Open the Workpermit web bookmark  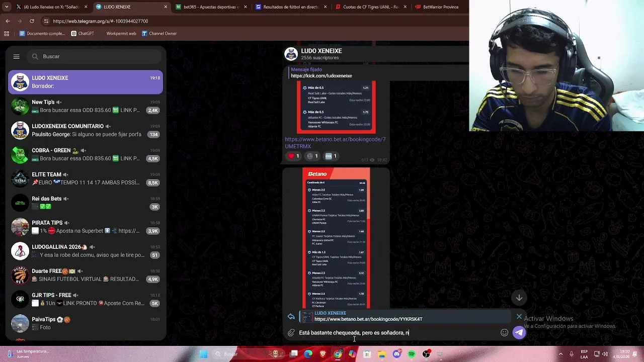(118, 34)
